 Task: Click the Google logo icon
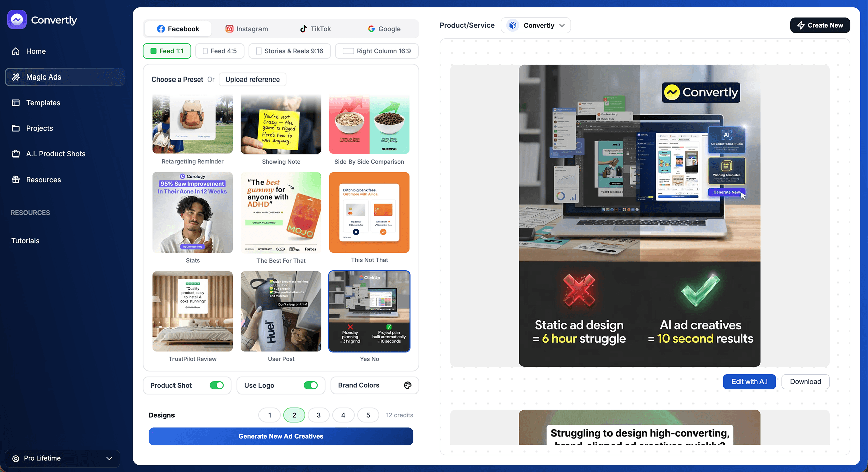(371, 29)
